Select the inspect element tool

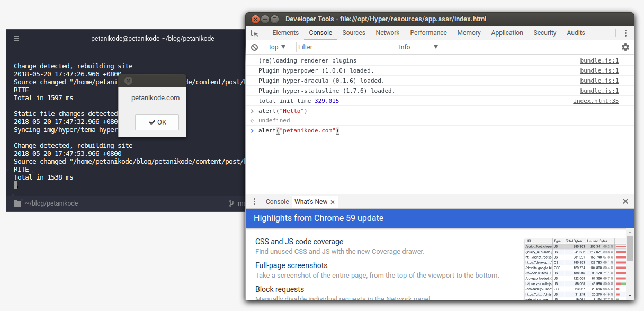click(255, 32)
